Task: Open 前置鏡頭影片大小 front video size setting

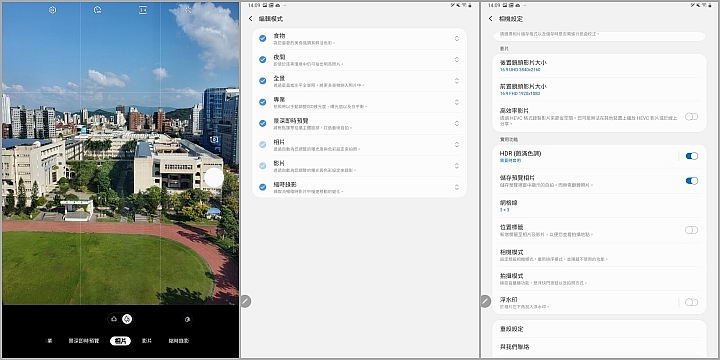Action: tap(599, 89)
